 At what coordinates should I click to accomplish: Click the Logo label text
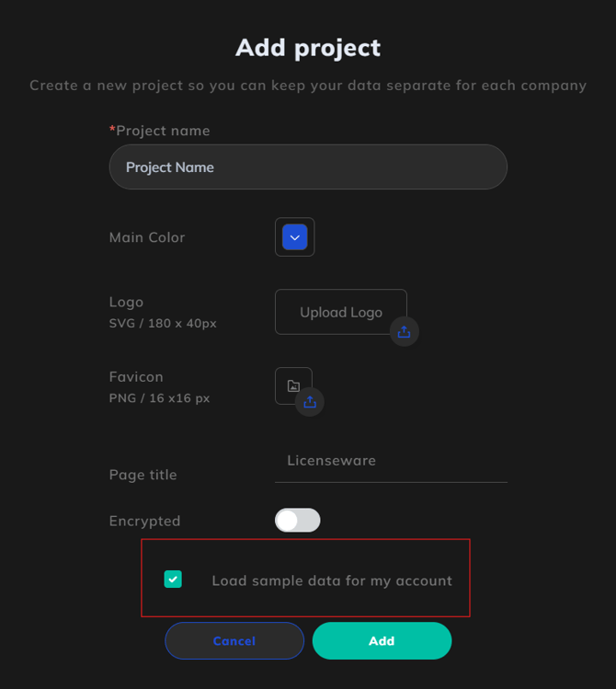(x=126, y=303)
